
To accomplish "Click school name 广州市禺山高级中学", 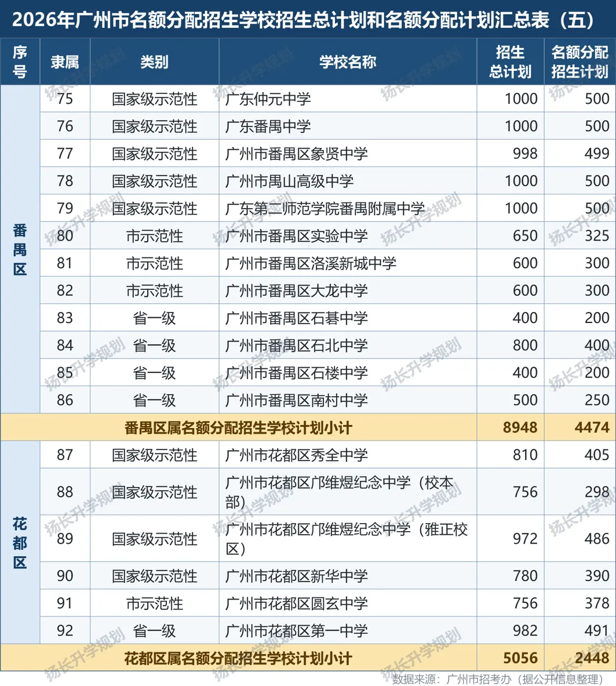I will coord(289,181).
